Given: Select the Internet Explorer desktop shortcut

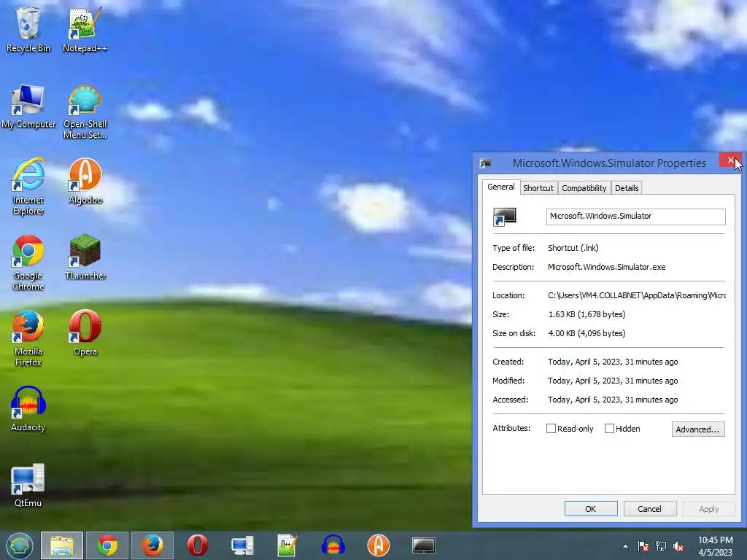Looking at the screenshot, I should (x=28, y=187).
